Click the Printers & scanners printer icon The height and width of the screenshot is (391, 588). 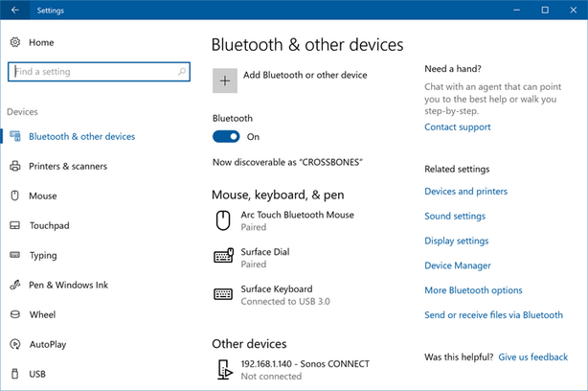click(x=15, y=166)
